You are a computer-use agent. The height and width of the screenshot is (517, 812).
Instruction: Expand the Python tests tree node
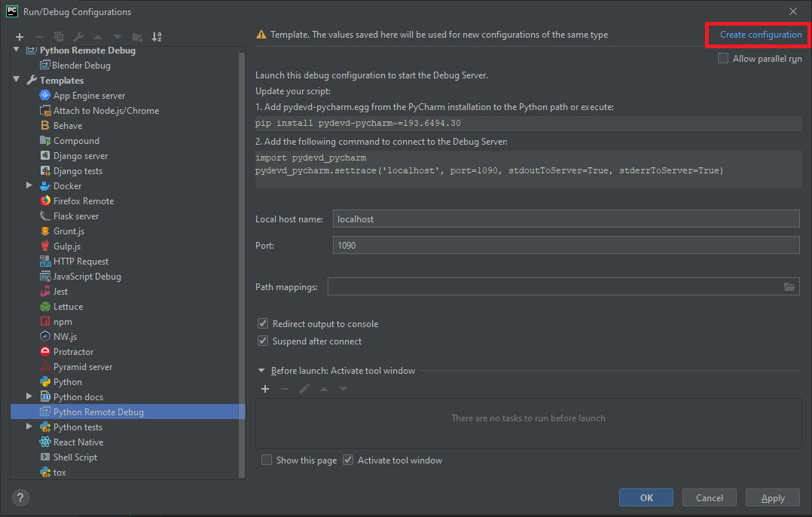coord(29,427)
